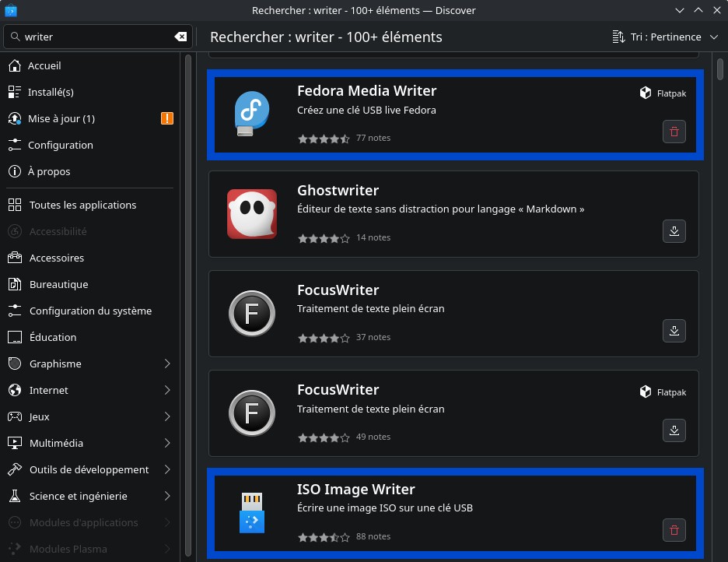Click Écrire une image ISO description
Viewport: 728px width, 562px height.
click(x=385, y=508)
